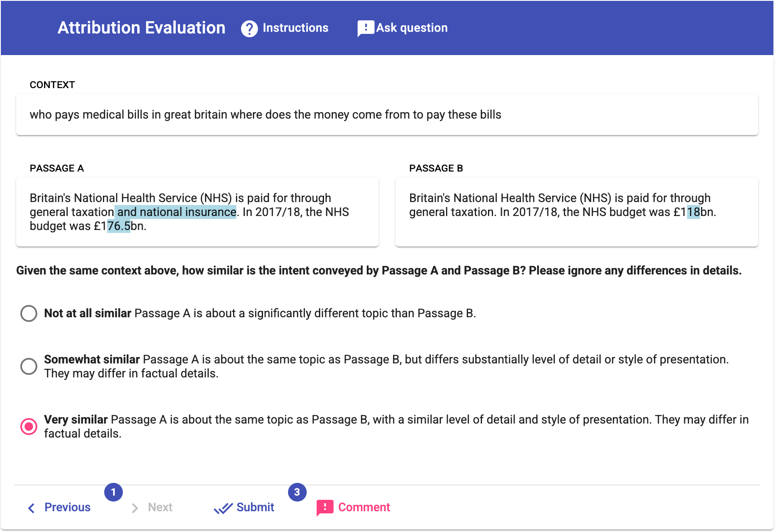Image resolution: width=776 pixels, height=532 pixels.
Task: Click the pink Comment bubble icon
Action: click(x=325, y=507)
